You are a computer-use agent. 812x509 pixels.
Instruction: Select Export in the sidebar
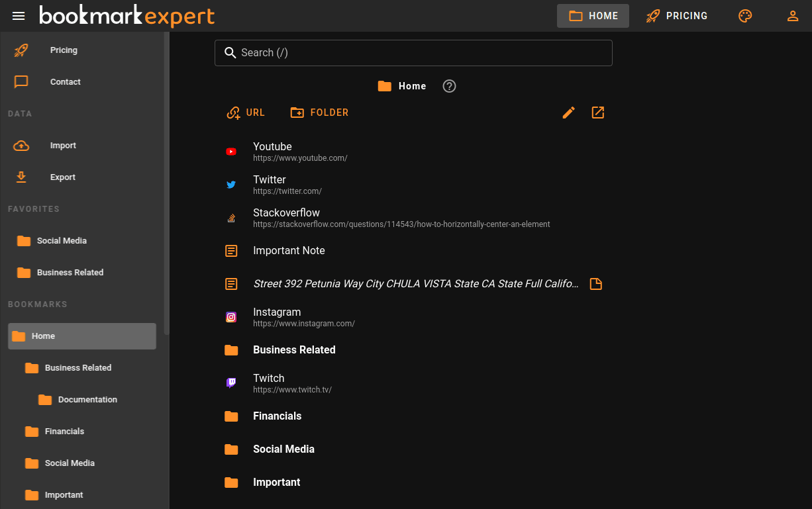[63, 177]
